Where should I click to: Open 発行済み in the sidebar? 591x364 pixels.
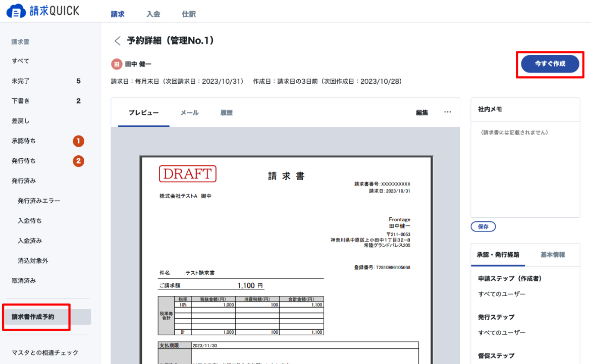23,180
